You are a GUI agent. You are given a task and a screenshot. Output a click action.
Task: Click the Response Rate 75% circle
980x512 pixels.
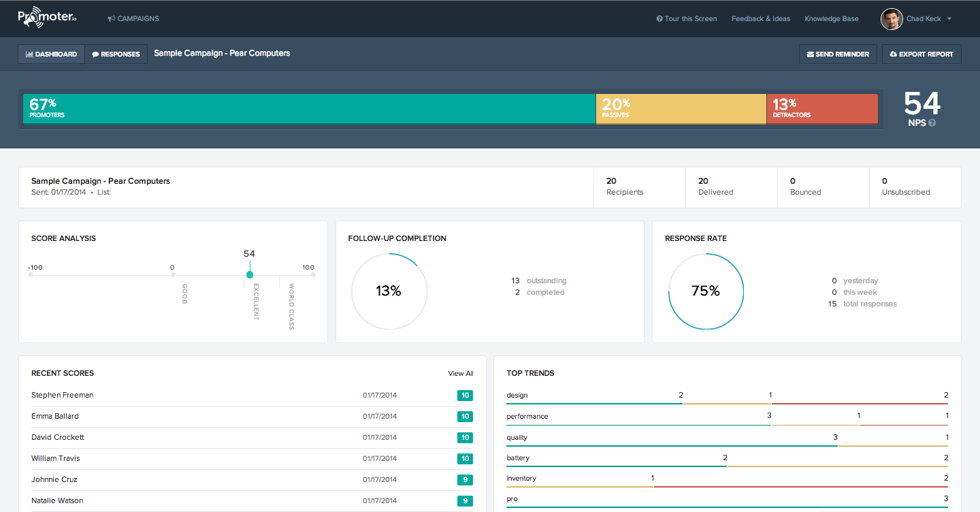pyautogui.click(x=706, y=291)
